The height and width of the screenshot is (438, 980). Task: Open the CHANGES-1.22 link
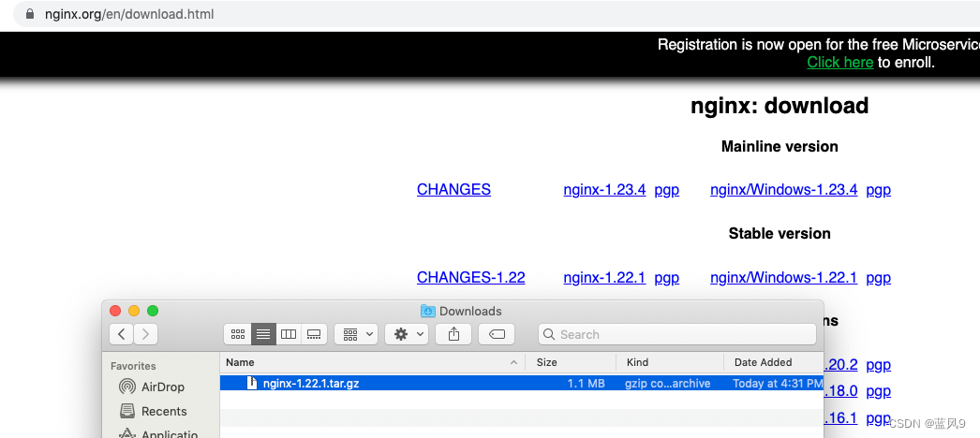point(470,278)
